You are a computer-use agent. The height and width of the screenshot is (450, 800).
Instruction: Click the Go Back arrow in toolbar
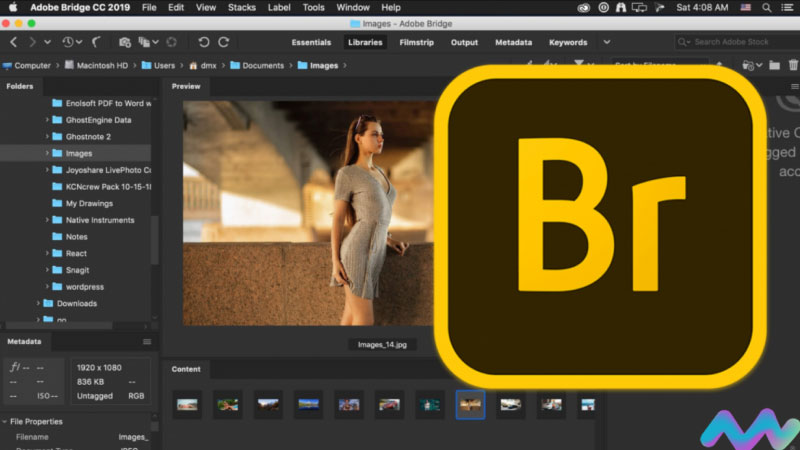13,42
